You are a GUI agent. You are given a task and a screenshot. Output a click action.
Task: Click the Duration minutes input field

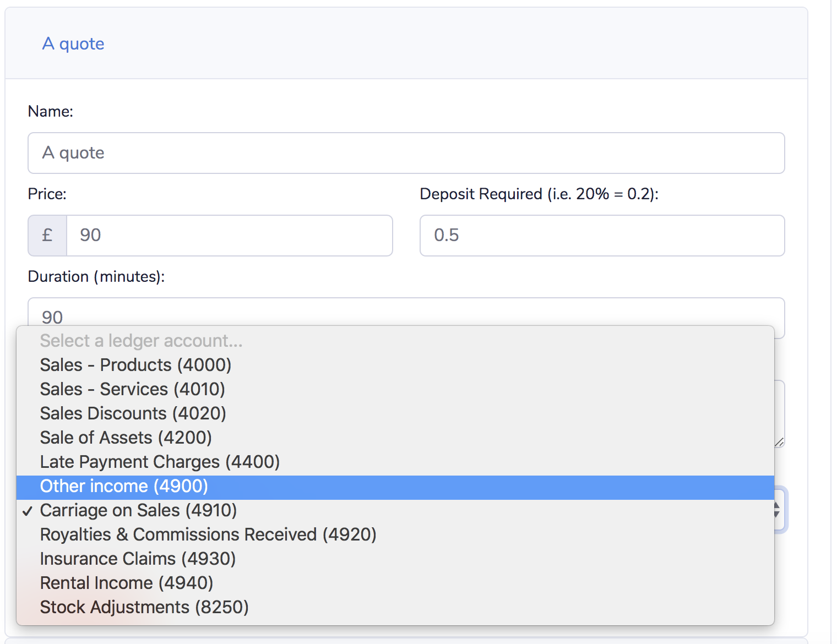click(406, 312)
